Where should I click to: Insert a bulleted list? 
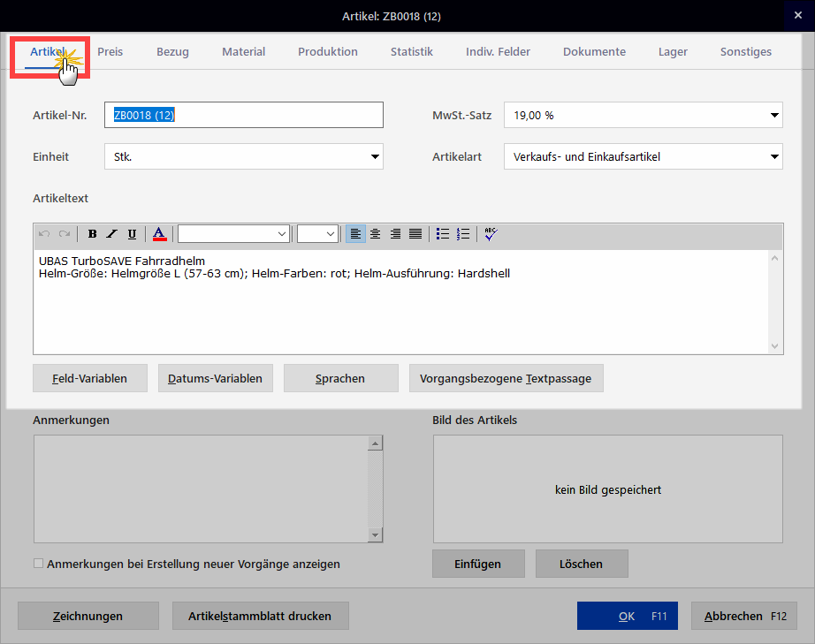(x=443, y=234)
